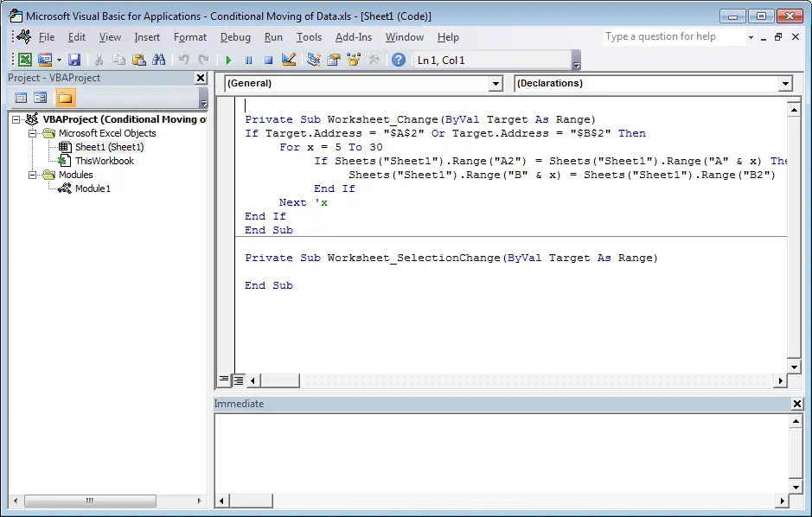The width and height of the screenshot is (812, 517).
Task: Click code window scroll right arrow
Action: 780,381
